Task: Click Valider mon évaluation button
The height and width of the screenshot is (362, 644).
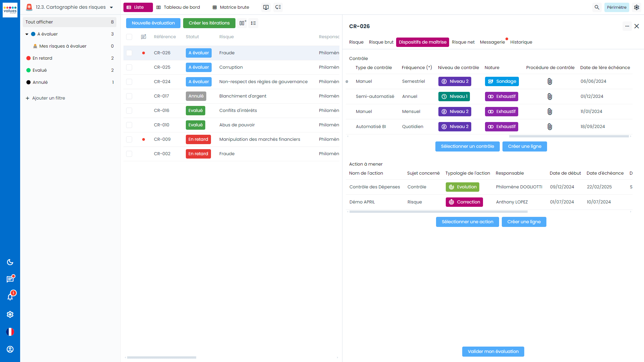Action: click(493, 351)
